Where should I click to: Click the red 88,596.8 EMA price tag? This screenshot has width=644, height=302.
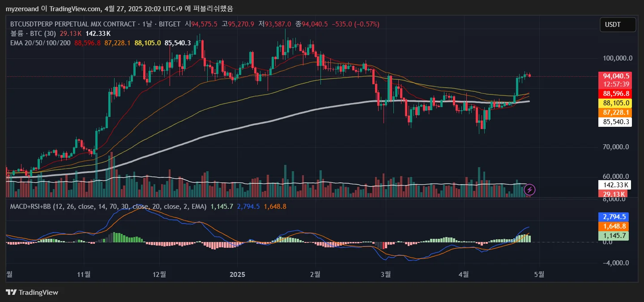pyautogui.click(x=616, y=94)
